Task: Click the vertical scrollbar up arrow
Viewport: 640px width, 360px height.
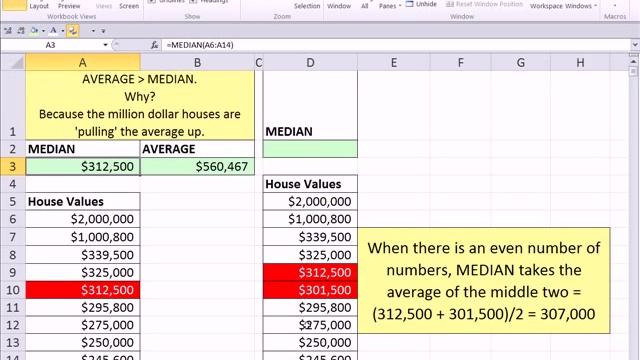Action: [x=633, y=62]
